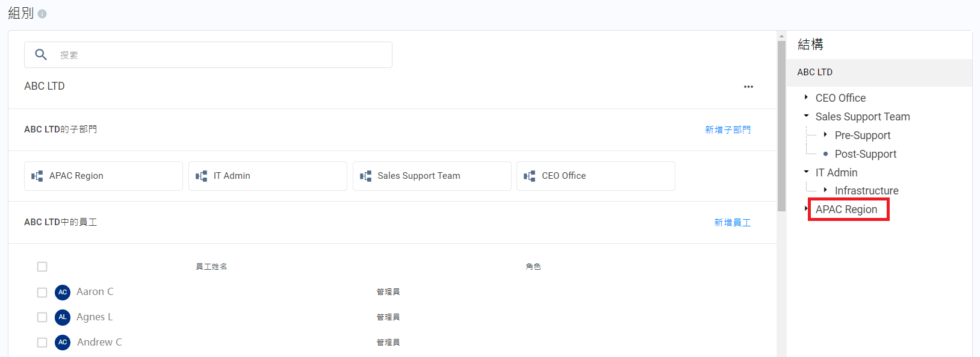980x357 pixels.
Task: Open the APAC Region sub-department card
Action: pyautogui.click(x=104, y=176)
